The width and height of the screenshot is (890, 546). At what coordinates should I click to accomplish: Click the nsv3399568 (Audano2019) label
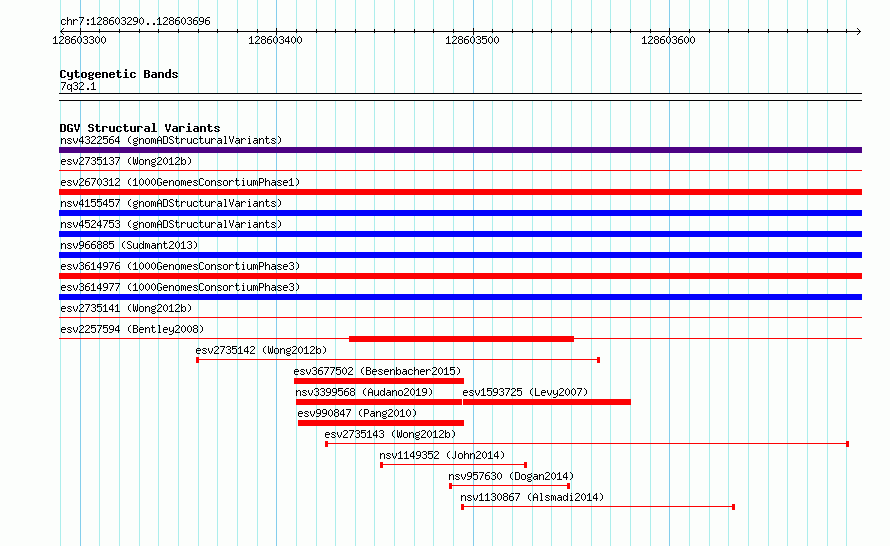[x=364, y=392]
